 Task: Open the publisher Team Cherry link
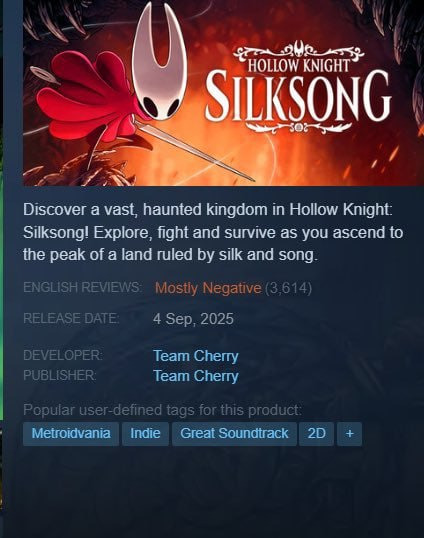(196, 376)
